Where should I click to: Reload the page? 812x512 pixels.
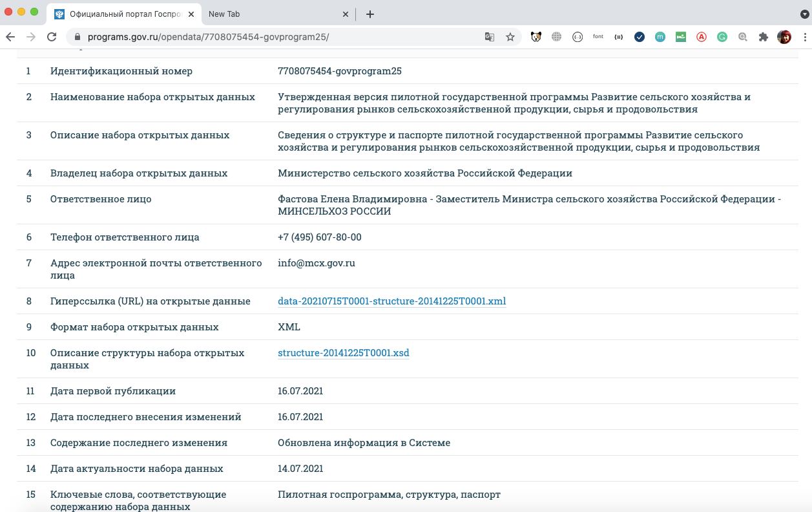tap(52, 37)
